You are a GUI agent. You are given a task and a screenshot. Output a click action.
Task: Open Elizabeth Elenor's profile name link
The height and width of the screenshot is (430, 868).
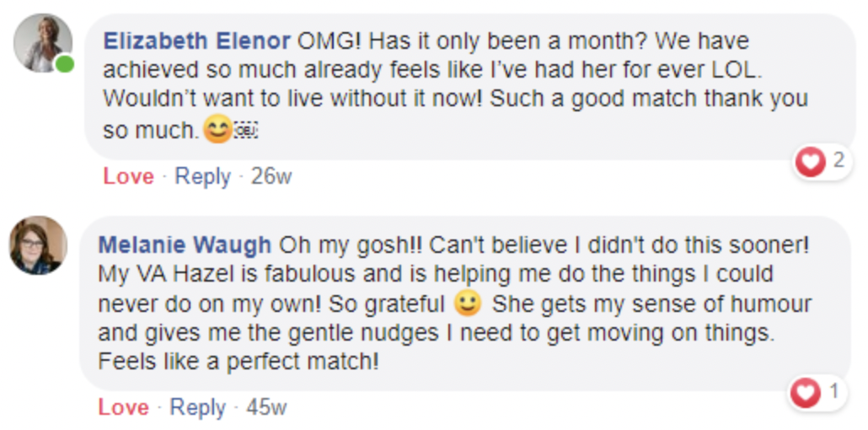click(196, 40)
